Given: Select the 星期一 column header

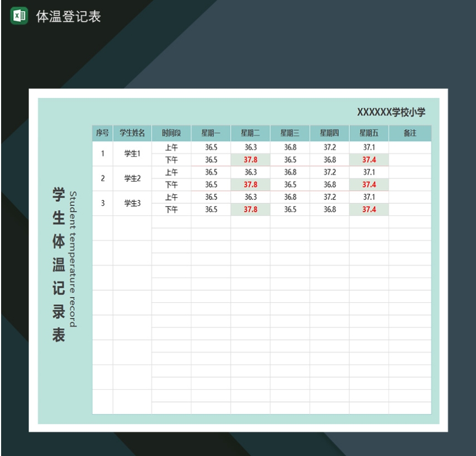Looking at the screenshot, I should point(210,133).
